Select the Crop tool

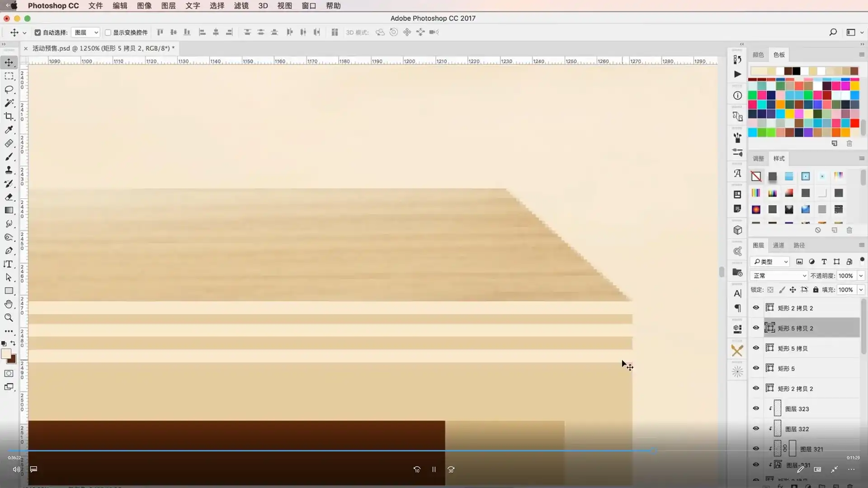9,117
